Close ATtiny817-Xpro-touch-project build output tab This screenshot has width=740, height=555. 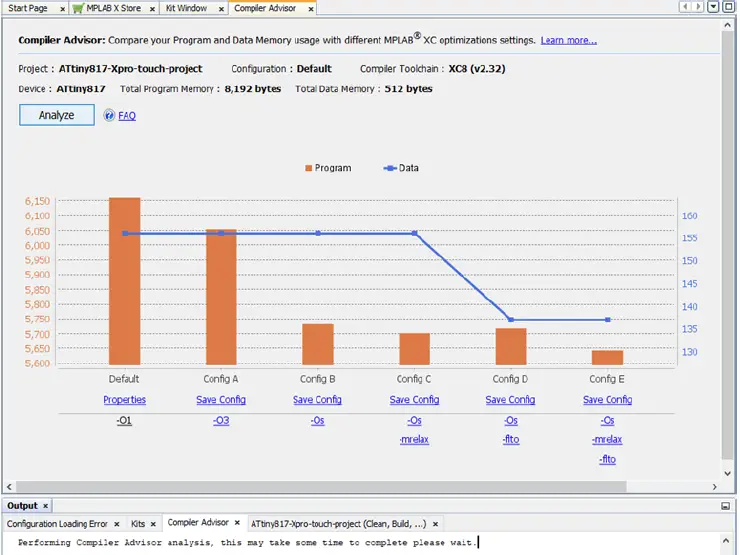pyautogui.click(x=435, y=524)
